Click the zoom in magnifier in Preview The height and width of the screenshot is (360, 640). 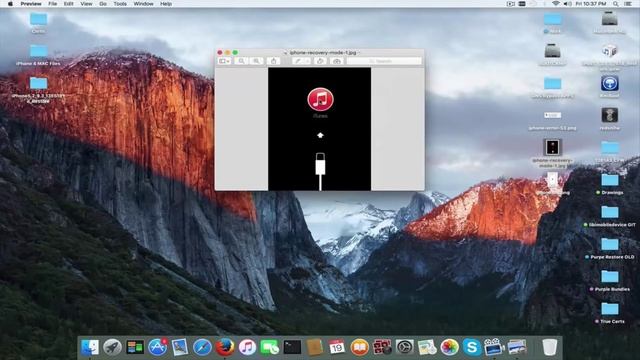coord(256,61)
